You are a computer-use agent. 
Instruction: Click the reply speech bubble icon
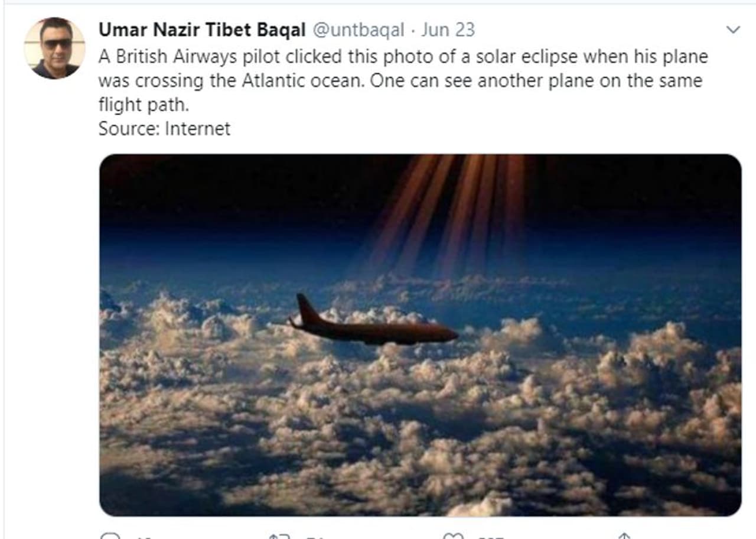(109, 537)
